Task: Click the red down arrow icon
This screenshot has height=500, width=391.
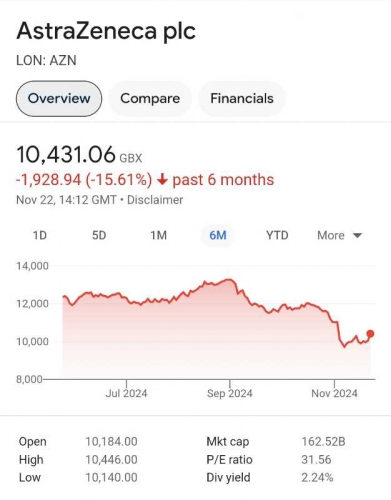Action: (162, 180)
